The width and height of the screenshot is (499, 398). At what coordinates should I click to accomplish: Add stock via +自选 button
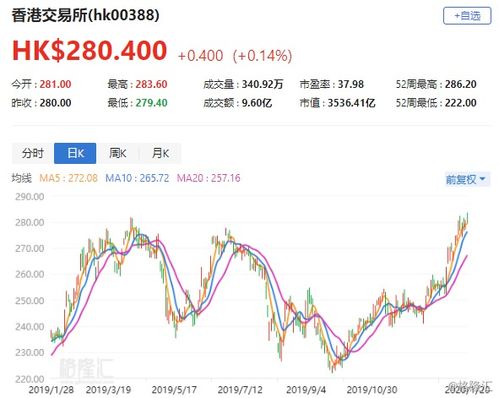[x=467, y=16]
